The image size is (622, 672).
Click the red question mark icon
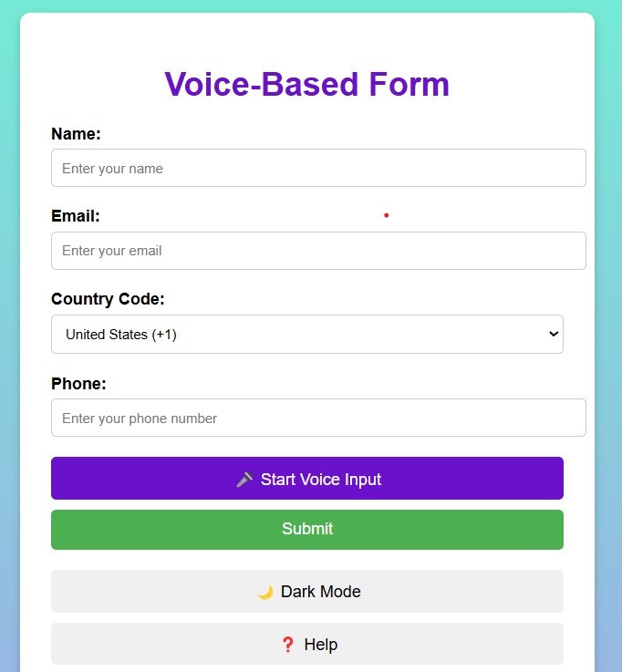287,645
